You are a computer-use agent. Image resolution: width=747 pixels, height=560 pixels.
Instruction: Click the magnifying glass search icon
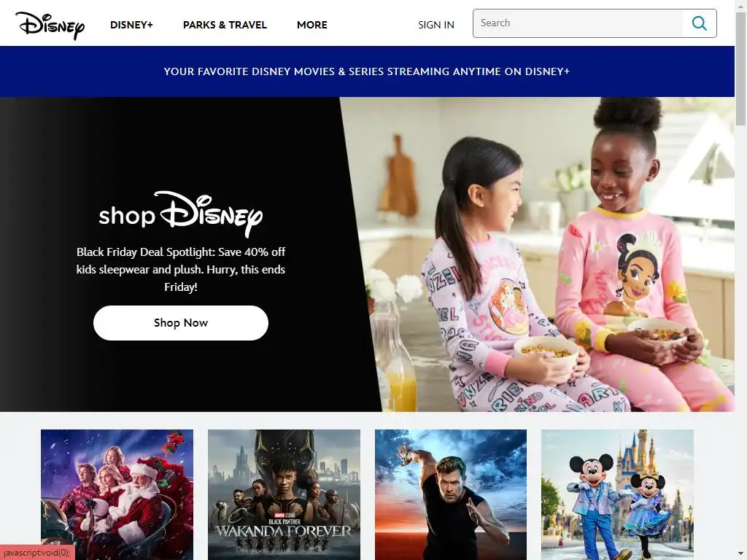pyautogui.click(x=699, y=23)
